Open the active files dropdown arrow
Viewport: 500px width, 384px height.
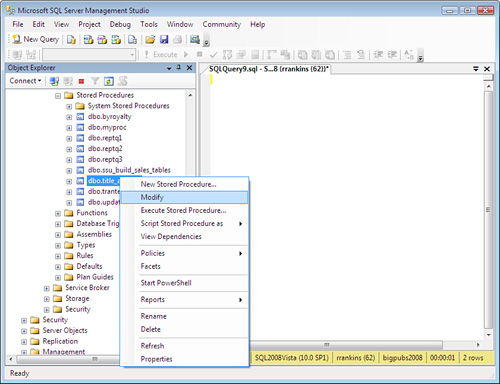pyautogui.click(x=476, y=69)
